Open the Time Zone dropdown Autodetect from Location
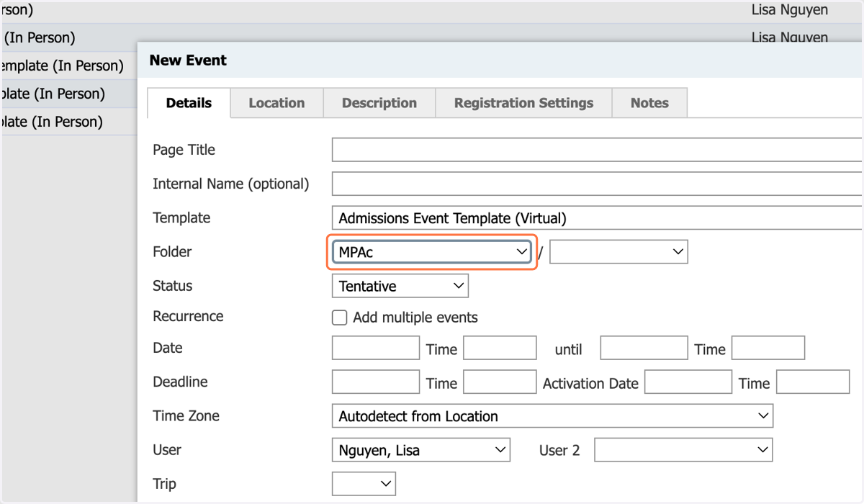 552,415
